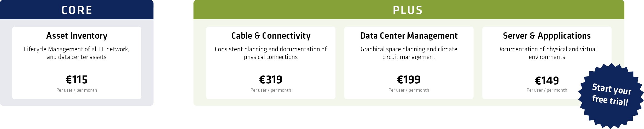Open the Data Center Management title

coord(409,36)
